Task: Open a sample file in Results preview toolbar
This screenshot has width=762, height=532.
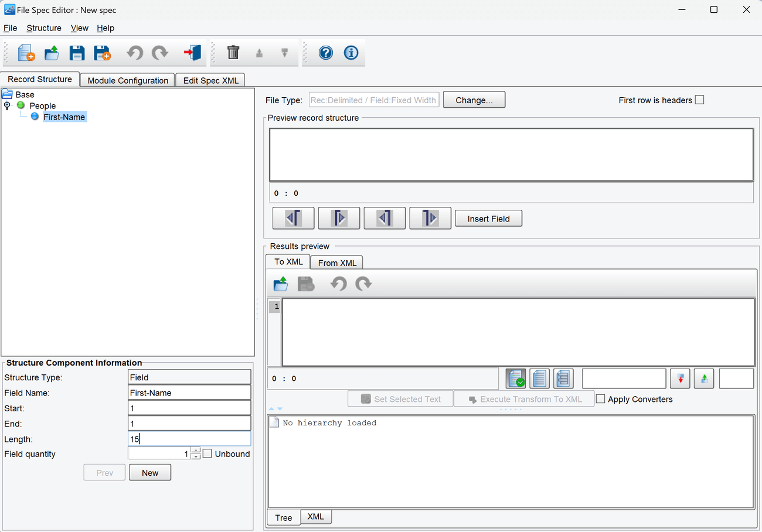Action: (x=281, y=284)
